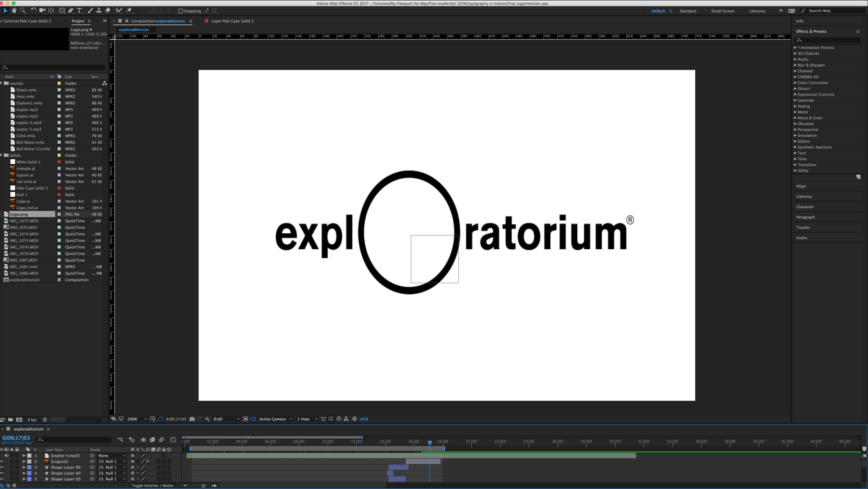This screenshot has height=489, width=868.
Task: Toggle the fx switch on Logo.ai layer
Action: tap(148, 461)
